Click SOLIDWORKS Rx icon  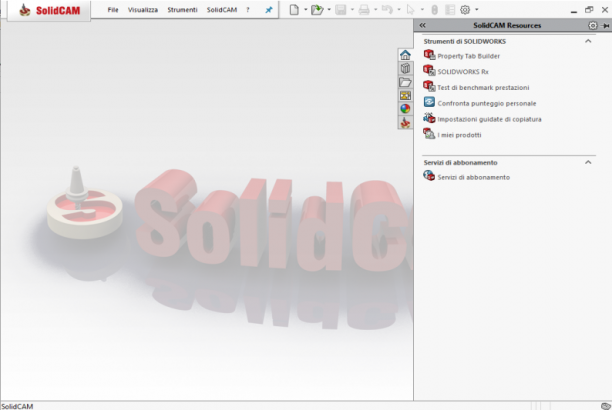pos(429,70)
